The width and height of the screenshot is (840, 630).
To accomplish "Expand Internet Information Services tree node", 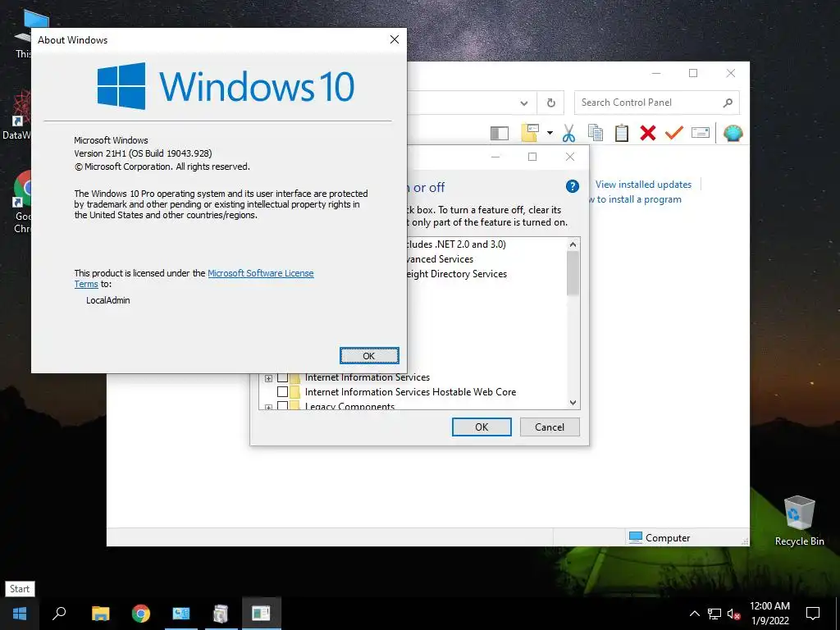I will (268, 378).
